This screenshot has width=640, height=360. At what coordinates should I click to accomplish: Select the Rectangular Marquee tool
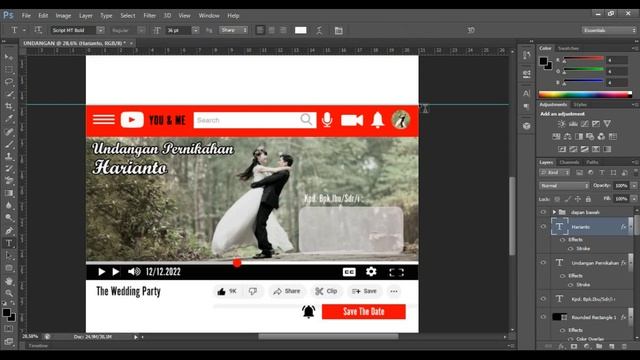pos(9,69)
